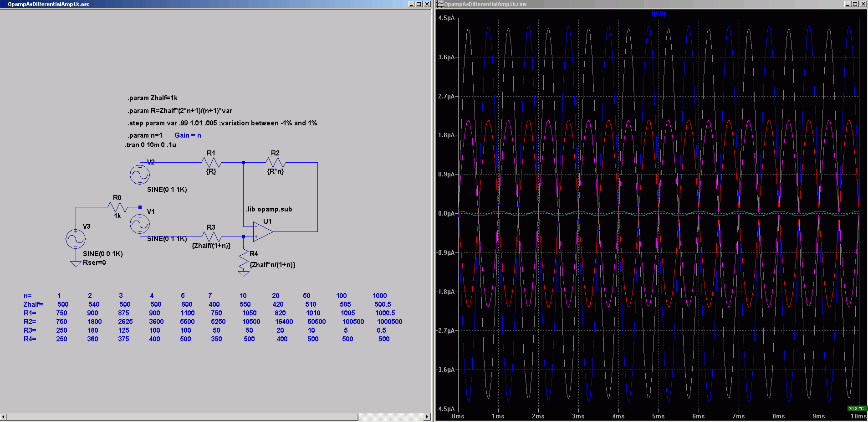Maximize the waveform plot window

click(x=855, y=4)
